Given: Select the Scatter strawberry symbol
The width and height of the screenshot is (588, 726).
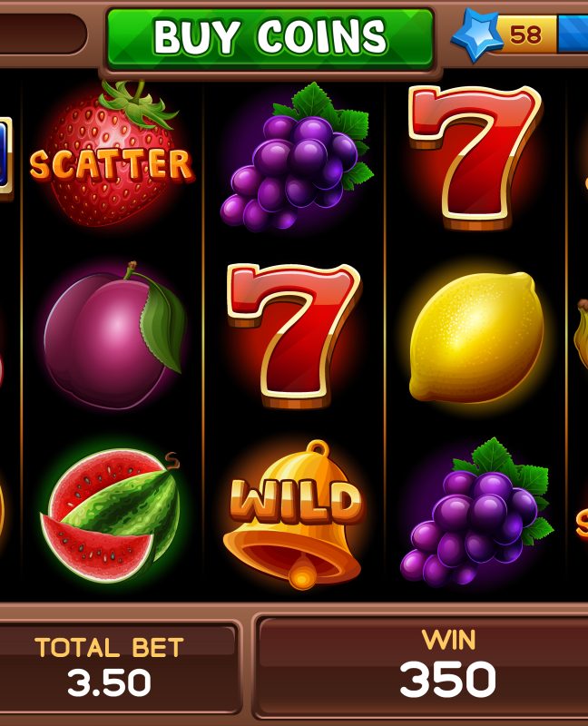Looking at the screenshot, I should [x=112, y=155].
